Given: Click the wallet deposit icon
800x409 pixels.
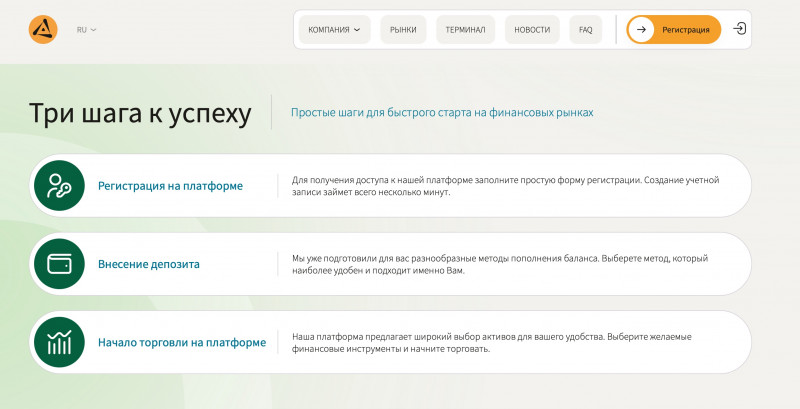Looking at the screenshot, I should pos(59,264).
